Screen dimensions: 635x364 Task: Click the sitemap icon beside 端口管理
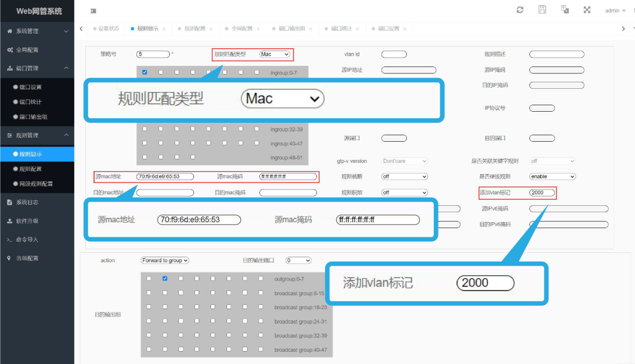(x=10, y=68)
